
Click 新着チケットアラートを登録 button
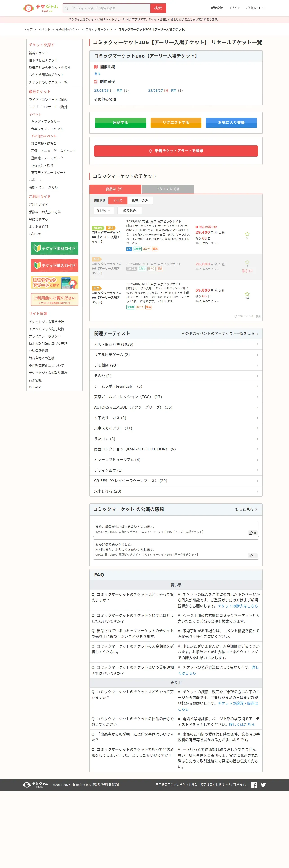tap(176, 151)
